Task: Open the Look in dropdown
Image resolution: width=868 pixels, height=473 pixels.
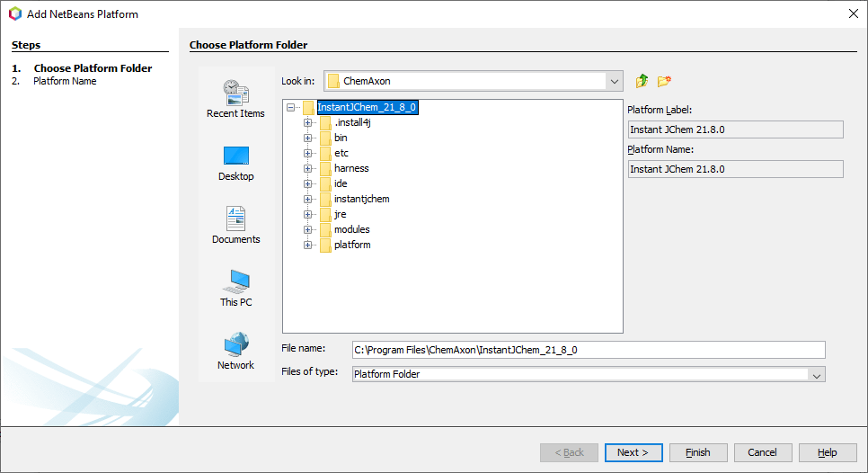Action: 615,81
